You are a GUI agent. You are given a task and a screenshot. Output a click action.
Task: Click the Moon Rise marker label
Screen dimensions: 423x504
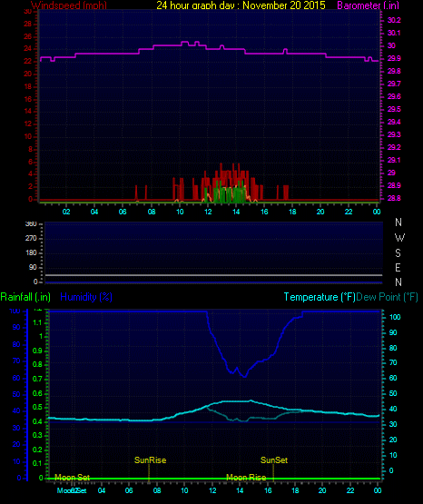[x=246, y=478]
